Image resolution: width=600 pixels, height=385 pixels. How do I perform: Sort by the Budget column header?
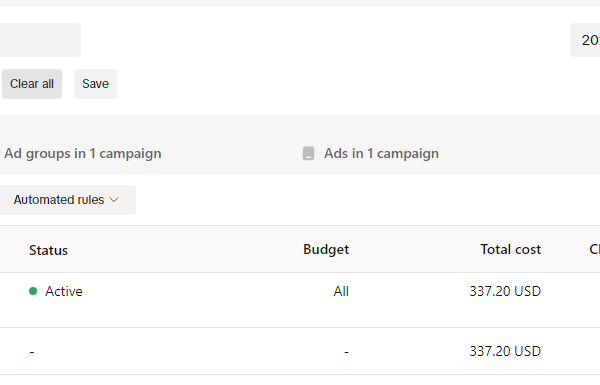[x=326, y=250]
